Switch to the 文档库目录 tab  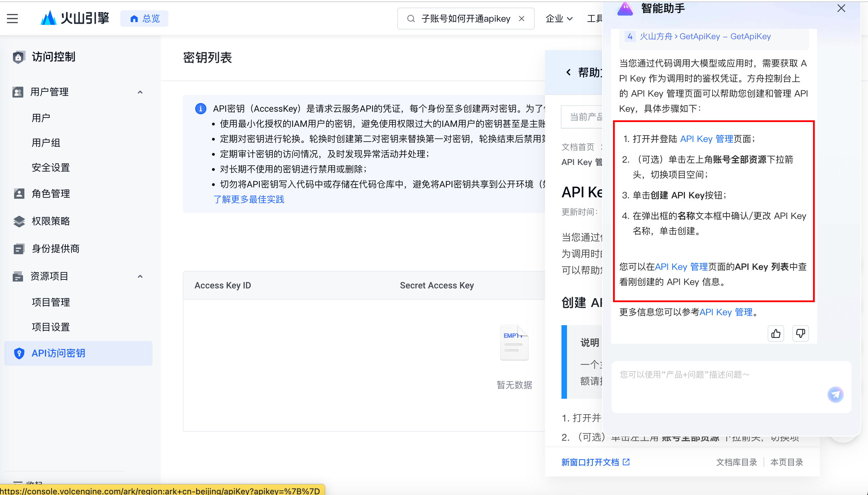pos(736,462)
